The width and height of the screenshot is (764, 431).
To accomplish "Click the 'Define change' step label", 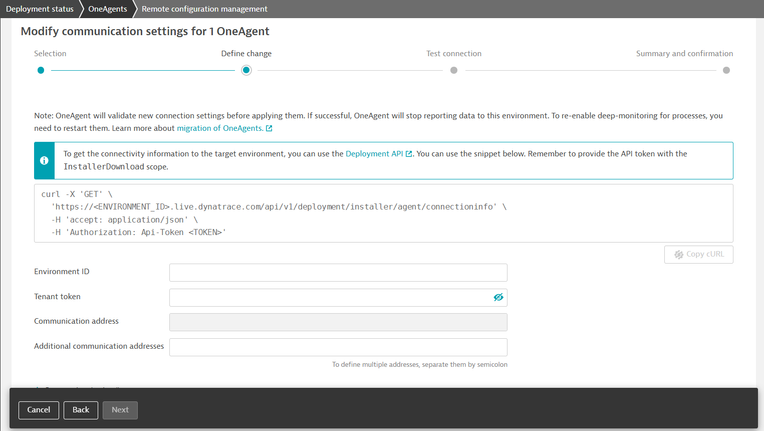I will [246, 54].
